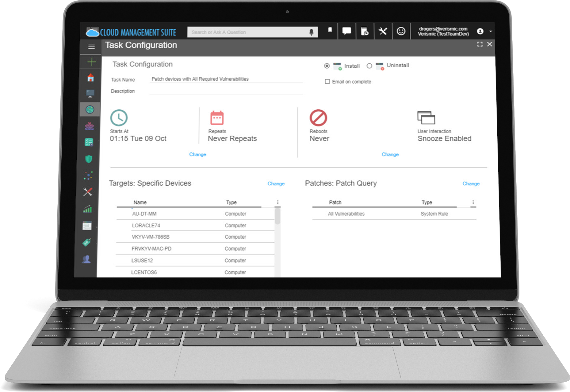
Task: Select the Uninstall radio option
Action: (x=369, y=66)
